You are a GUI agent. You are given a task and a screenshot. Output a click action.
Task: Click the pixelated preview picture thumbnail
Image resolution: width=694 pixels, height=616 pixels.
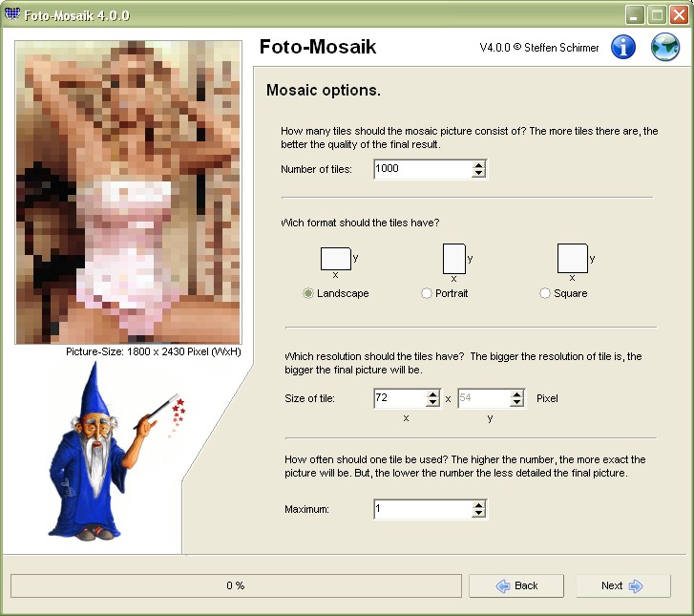[x=128, y=192]
